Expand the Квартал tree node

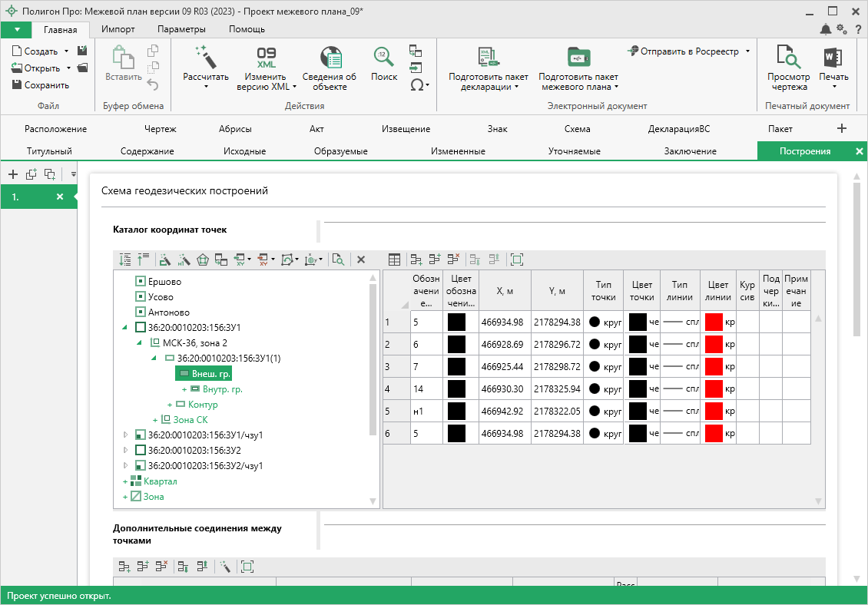[x=124, y=481]
